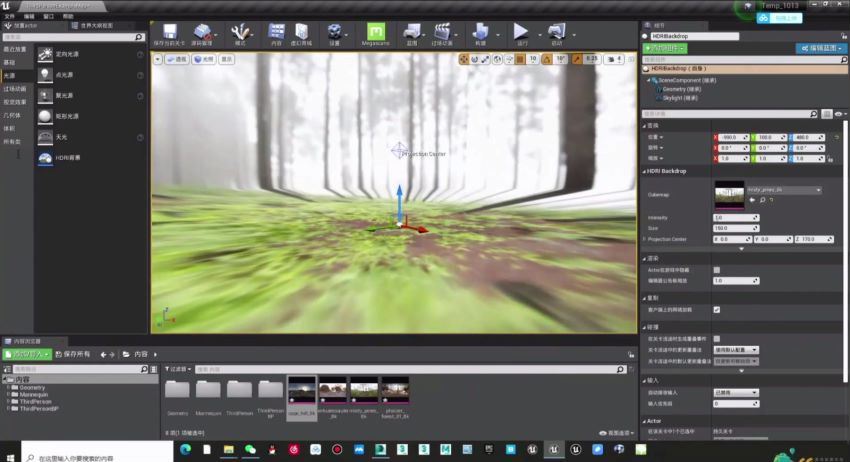The height and width of the screenshot is (462, 850).
Task: Toggle the net load on client checkbox
Action: (716, 309)
